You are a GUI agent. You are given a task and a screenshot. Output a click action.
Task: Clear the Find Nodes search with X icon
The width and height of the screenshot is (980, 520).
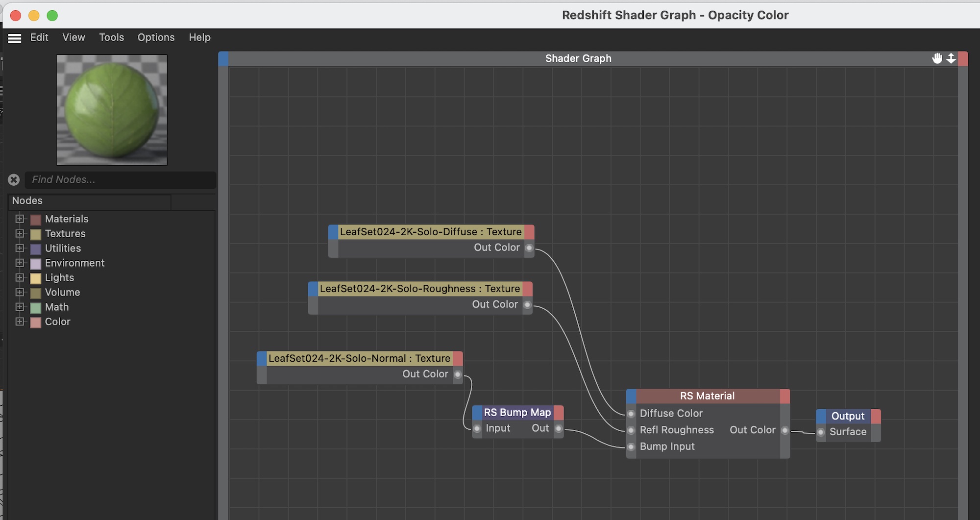14,180
